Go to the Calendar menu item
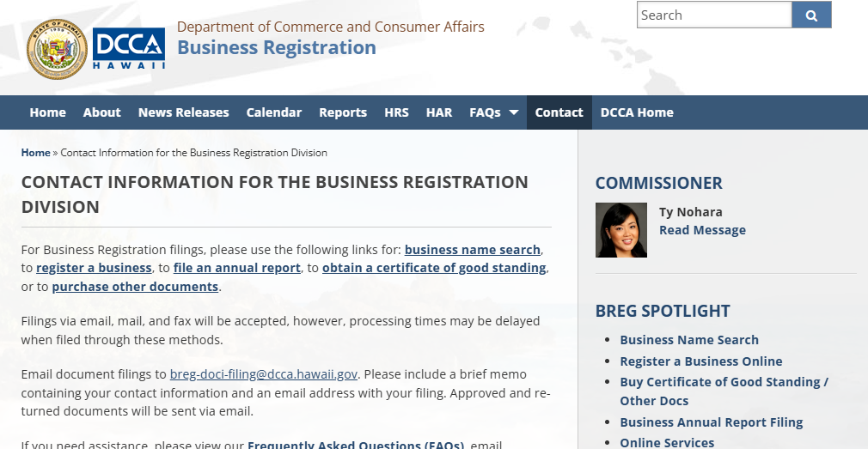This screenshot has width=868, height=449. pos(274,112)
